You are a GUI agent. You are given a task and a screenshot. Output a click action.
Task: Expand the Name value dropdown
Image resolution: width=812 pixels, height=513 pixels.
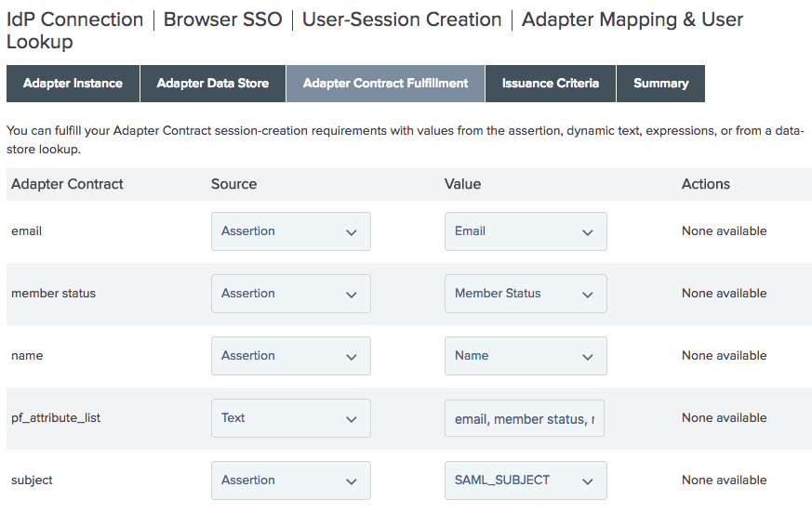pyautogui.click(x=526, y=356)
